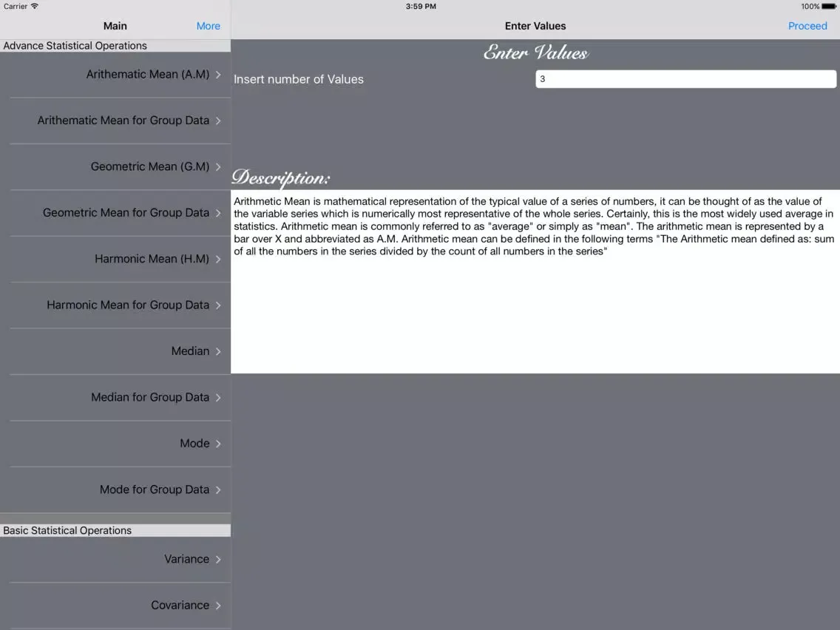The width and height of the screenshot is (840, 630).
Task: Click the 3:59 PM clock
Action: click(x=421, y=7)
